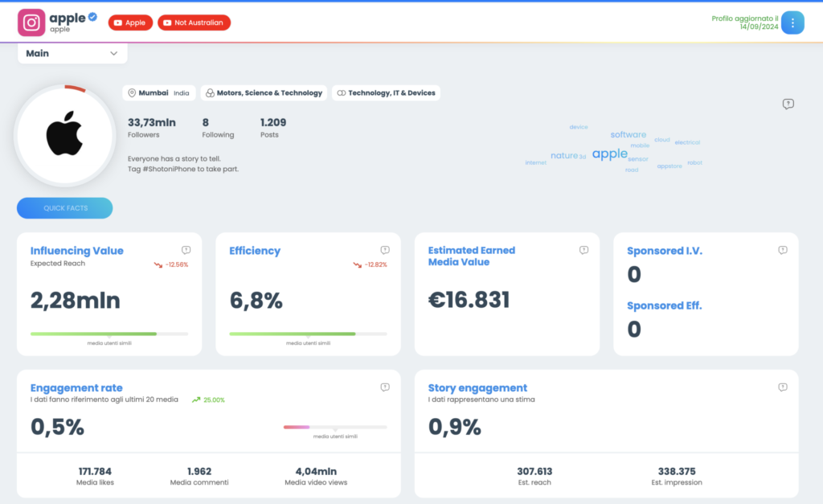
Task: Select the Motors, Science & Technology tag
Action: 264,93
